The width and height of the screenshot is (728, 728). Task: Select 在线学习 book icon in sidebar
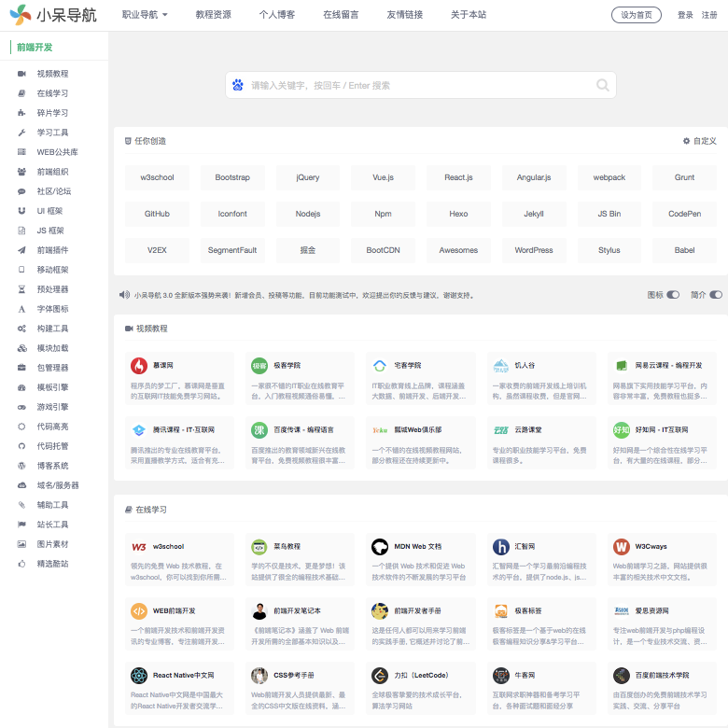[21, 93]
